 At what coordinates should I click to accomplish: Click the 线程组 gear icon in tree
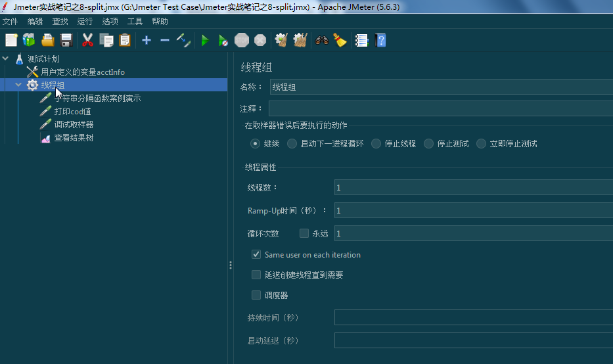pos(32,85)
